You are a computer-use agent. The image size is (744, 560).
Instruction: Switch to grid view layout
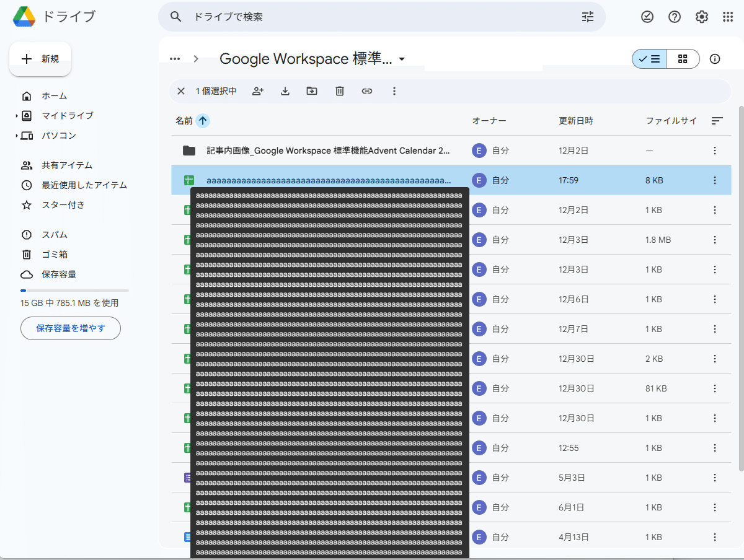682,59
